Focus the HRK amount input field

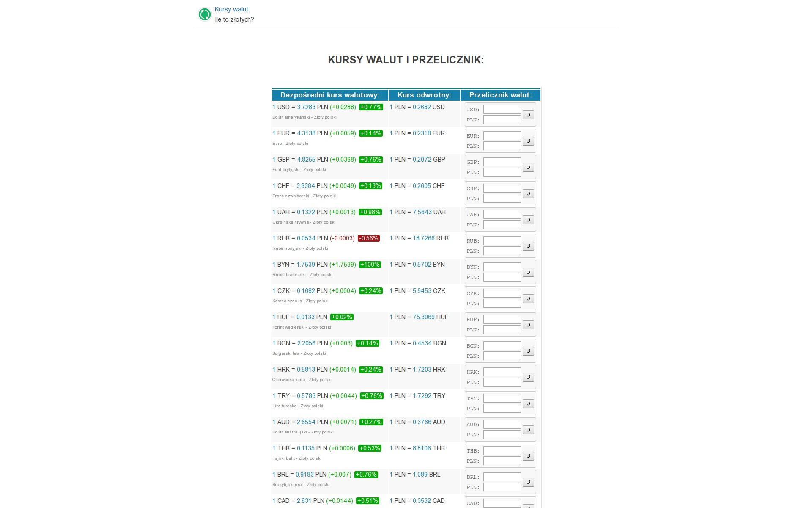click(502, 372)
